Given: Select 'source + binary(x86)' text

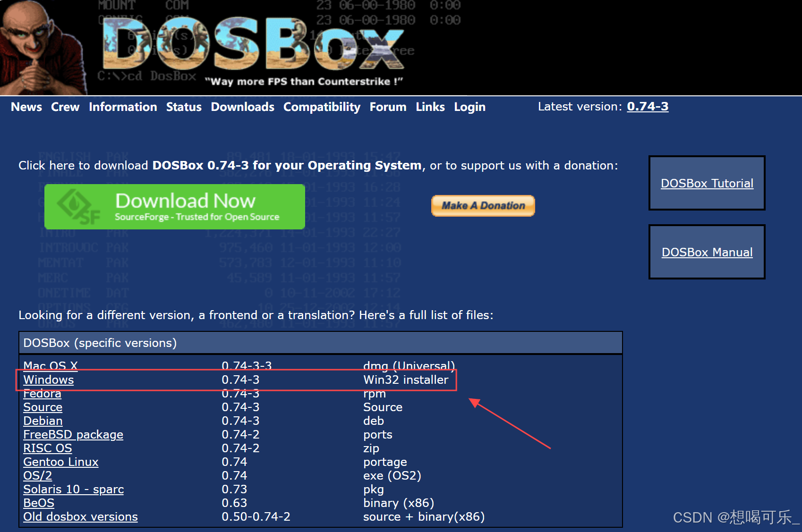Looking at the screenshot, I should 424,516.
